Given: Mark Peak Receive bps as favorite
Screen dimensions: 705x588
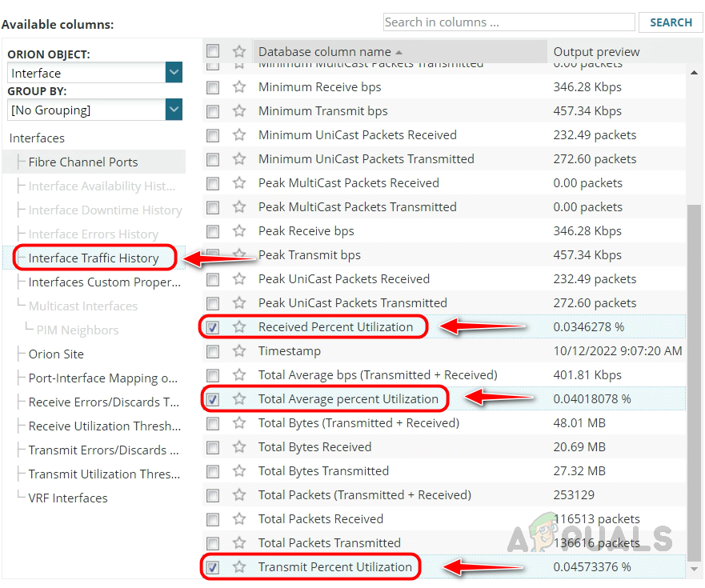Looking at the screenshot, I should pyautogui.click(x=239, y=230).
